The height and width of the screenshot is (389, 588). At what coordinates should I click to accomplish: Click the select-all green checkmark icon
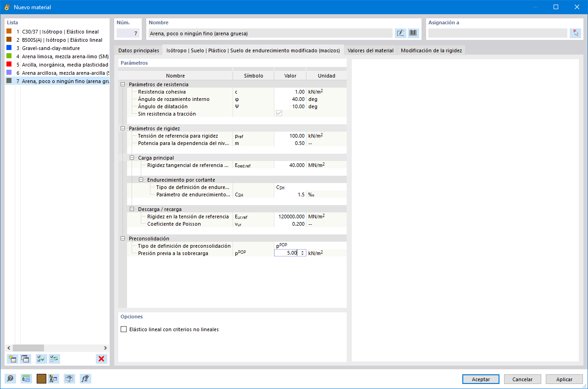pyautogui.click(x=41, y=359)
